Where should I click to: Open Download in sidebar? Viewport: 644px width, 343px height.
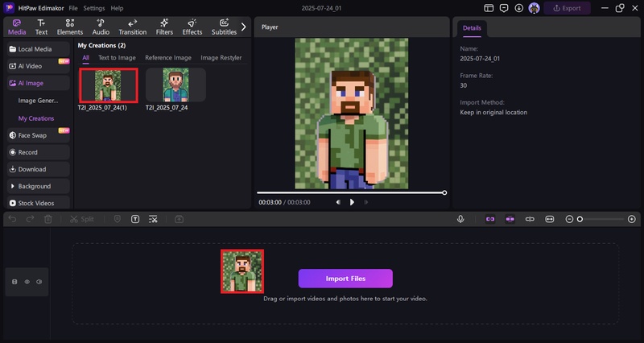38,169
